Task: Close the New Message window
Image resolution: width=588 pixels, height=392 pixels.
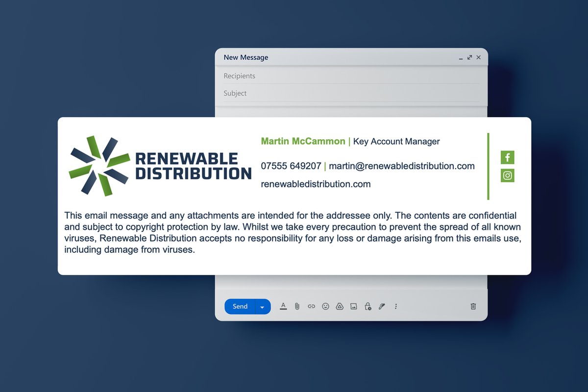Action: coord(479,57)
